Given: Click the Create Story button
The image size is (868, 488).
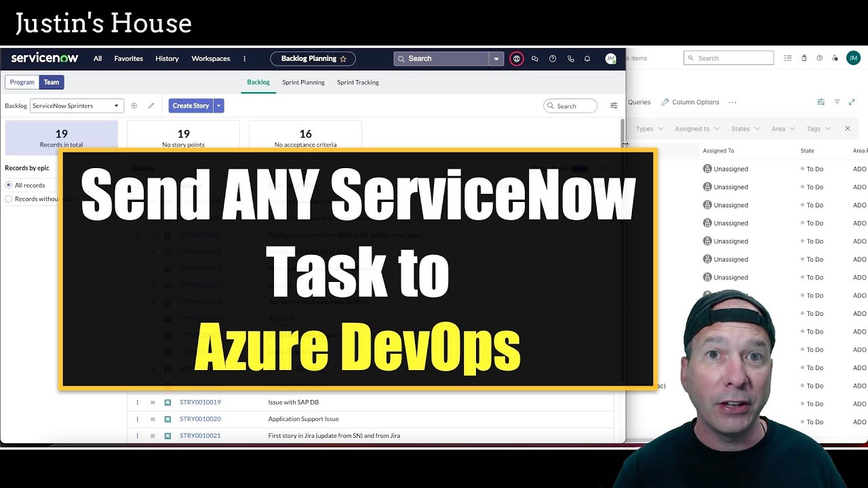Looking at the screenshot, I should click(191, 106).
